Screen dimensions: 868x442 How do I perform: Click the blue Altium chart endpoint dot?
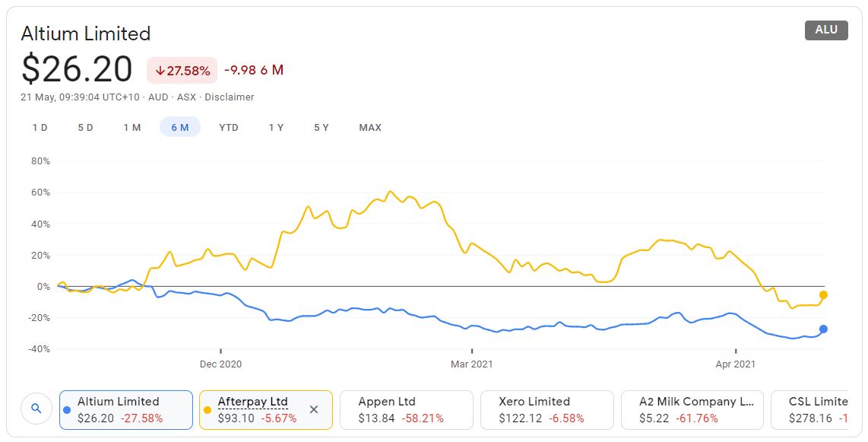[x=823, y=329]
